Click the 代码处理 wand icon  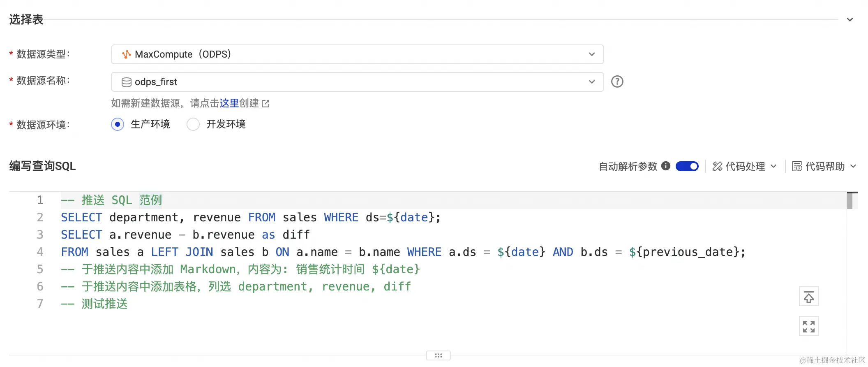pos(717,166)
